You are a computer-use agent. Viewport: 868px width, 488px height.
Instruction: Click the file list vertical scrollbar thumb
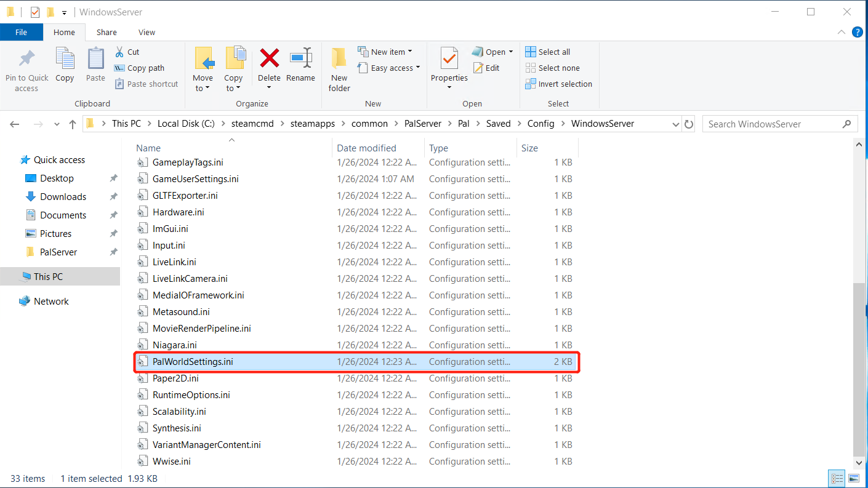click(x=860, y=369)
